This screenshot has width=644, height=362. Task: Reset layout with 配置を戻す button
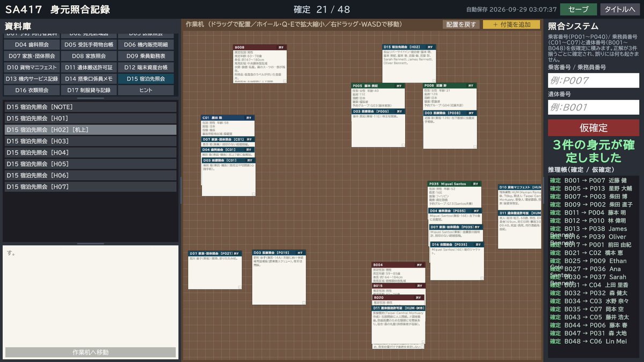pyautogui.click(x=461, y=25)
